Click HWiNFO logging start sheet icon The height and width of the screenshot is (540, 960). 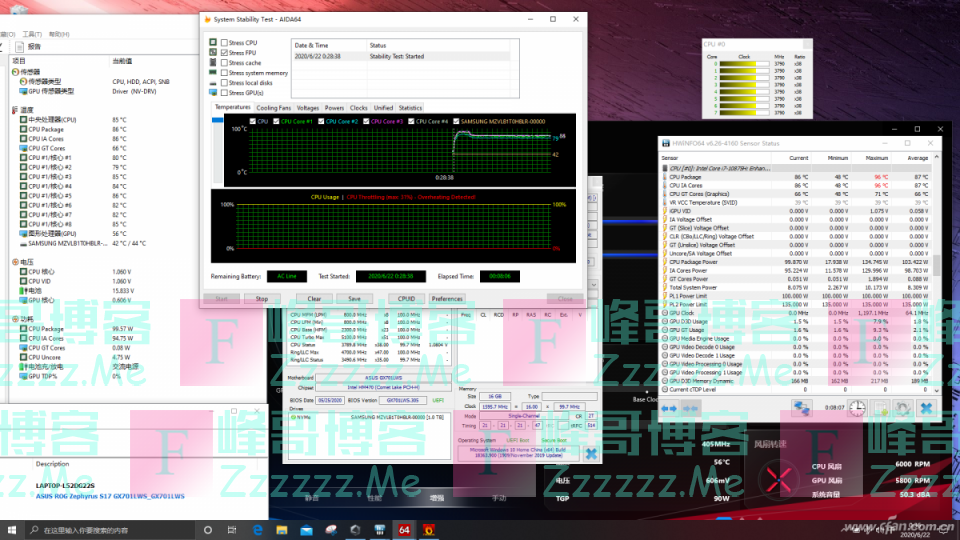[x=880, y=408]
